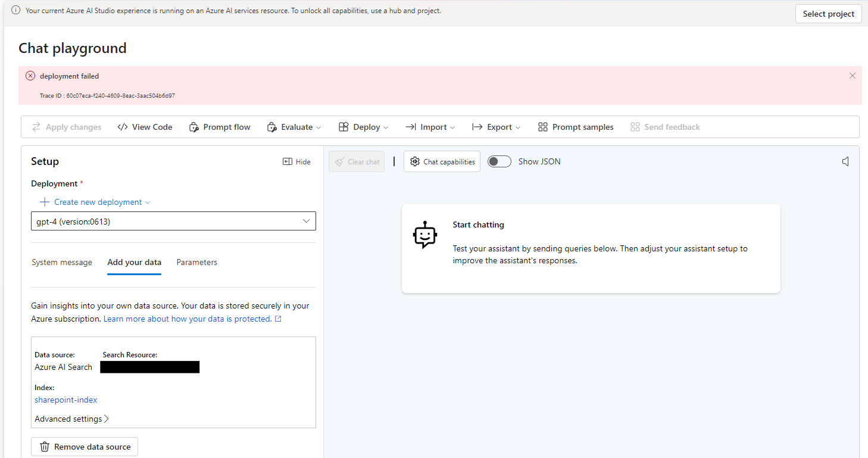Click the broom icon on Clear chat
This screenshot has height=458, width=868.
[340, 161]
